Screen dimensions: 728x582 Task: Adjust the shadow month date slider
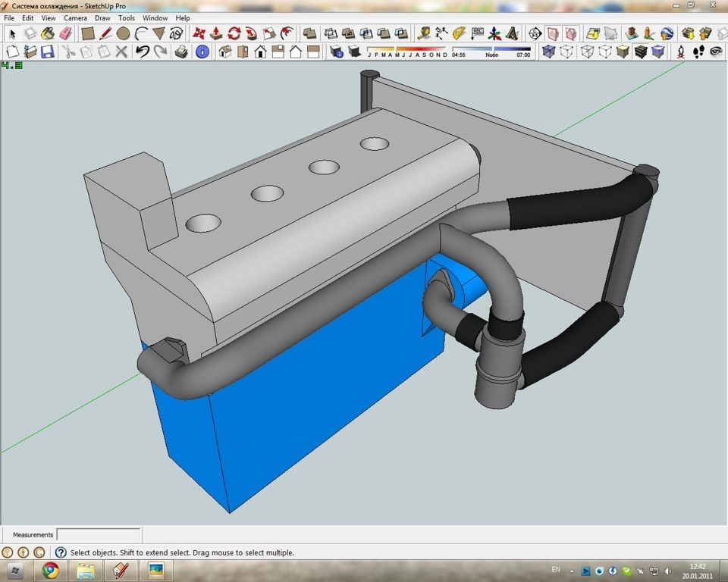pyautogui.click(x=407, y=51)
